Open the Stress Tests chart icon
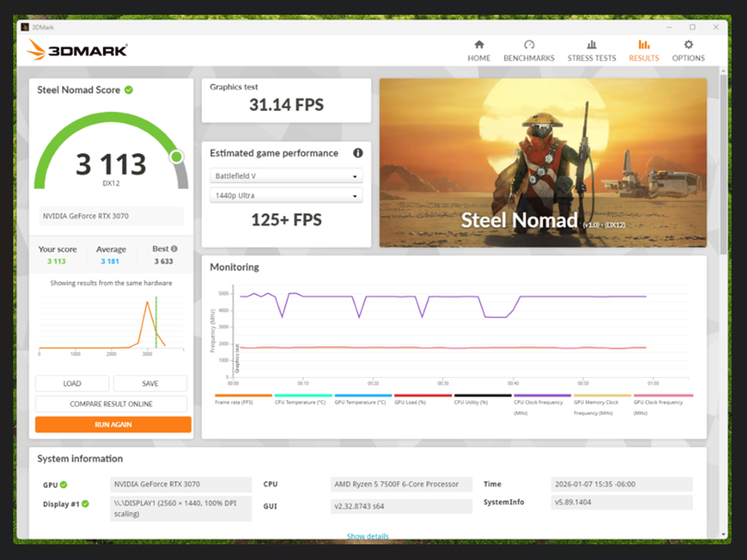The image size is (747, 560). 591,44
